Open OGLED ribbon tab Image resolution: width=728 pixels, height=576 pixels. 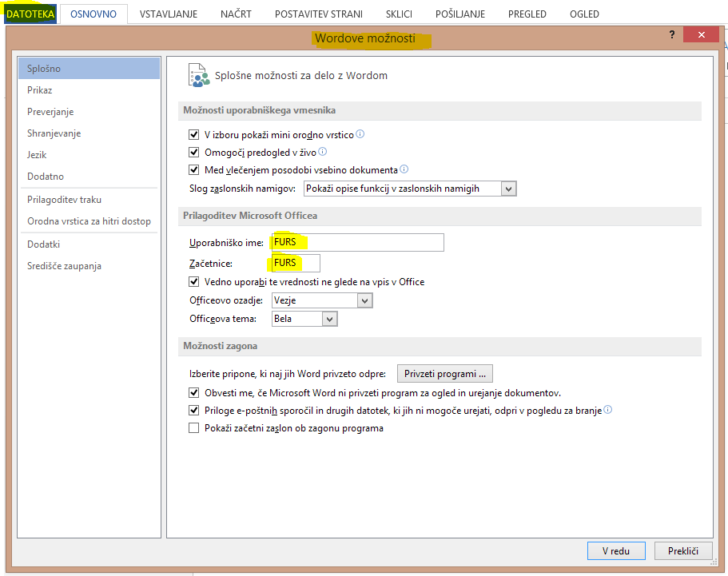[x=584, y=14]
